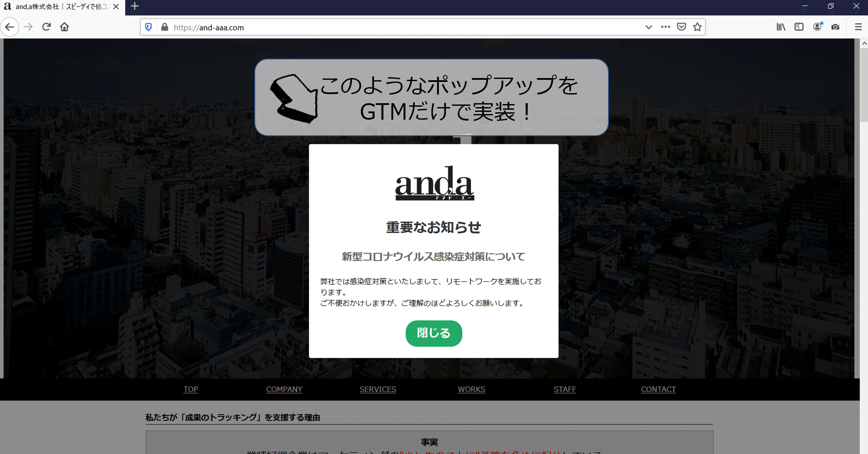This screenshot has height=454, width=868.
Task: Click the Firefox account profile icon
Action: click(x=817, y=27)
